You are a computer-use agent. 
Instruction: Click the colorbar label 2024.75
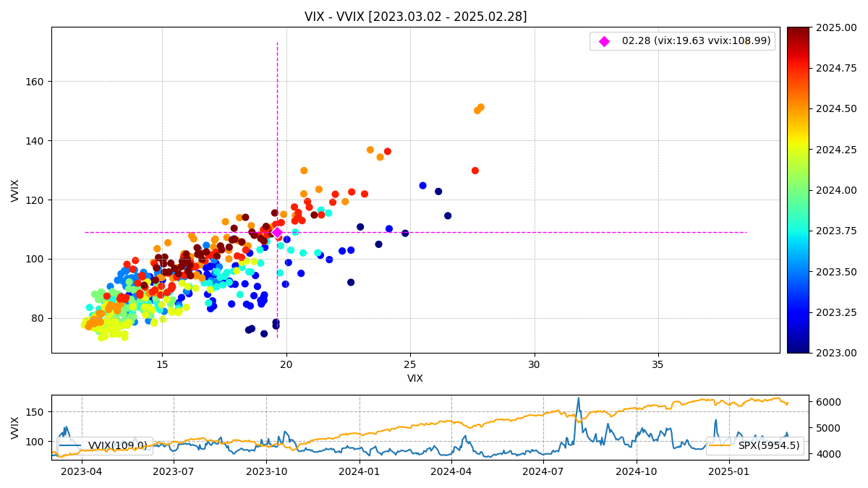point(837,68)
